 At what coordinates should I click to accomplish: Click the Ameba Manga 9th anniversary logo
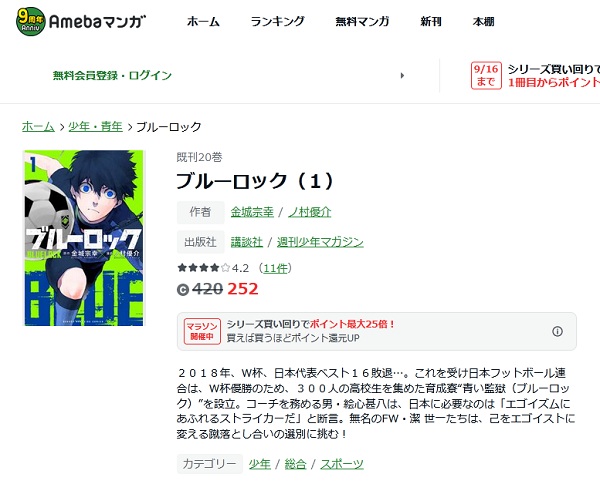tap(81, 21)
